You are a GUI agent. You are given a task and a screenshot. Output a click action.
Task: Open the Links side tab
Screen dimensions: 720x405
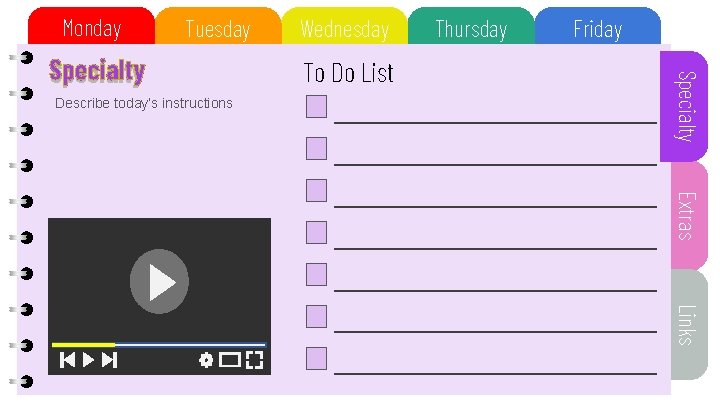coord(684,324)
